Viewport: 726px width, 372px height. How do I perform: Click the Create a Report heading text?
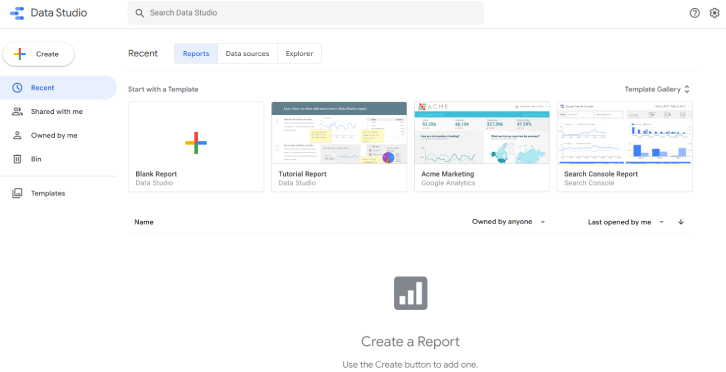tap(410, 341)
